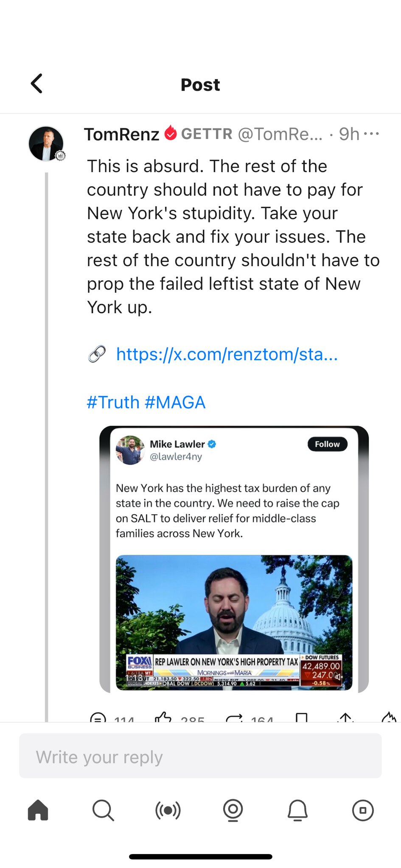The width and height of the screenshot is (401, 868).
Task: Tap the TomRenz display name
Action: point(121,134)
